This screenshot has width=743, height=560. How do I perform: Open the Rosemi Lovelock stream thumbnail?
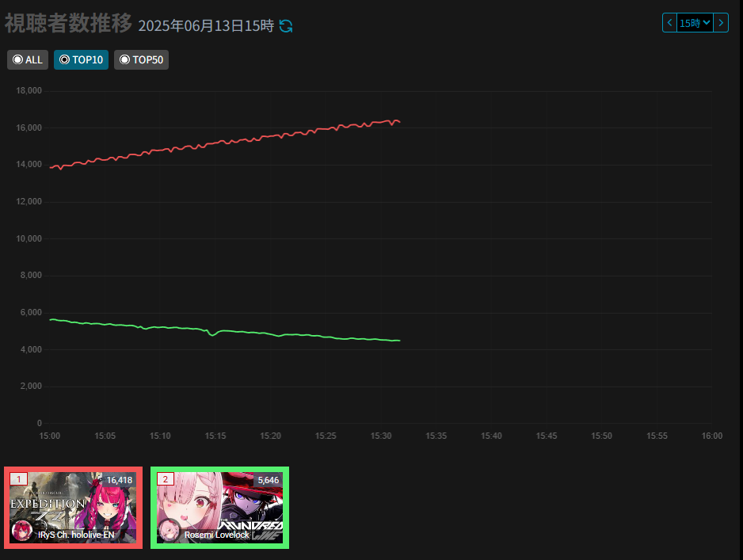219,508
